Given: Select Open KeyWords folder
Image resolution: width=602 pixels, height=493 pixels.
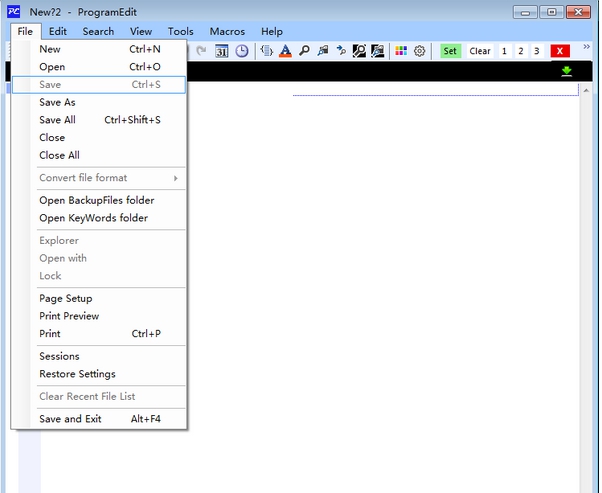Looking at the screenshot, I should coord(99,218).
